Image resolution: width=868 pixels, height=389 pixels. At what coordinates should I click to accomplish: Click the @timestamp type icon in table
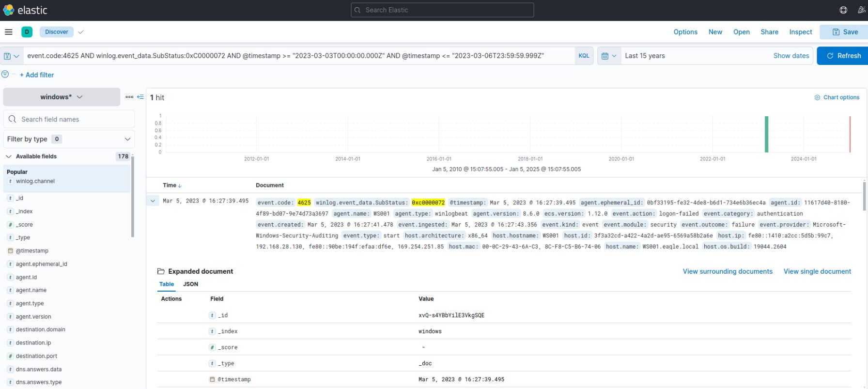coord(212,379)
